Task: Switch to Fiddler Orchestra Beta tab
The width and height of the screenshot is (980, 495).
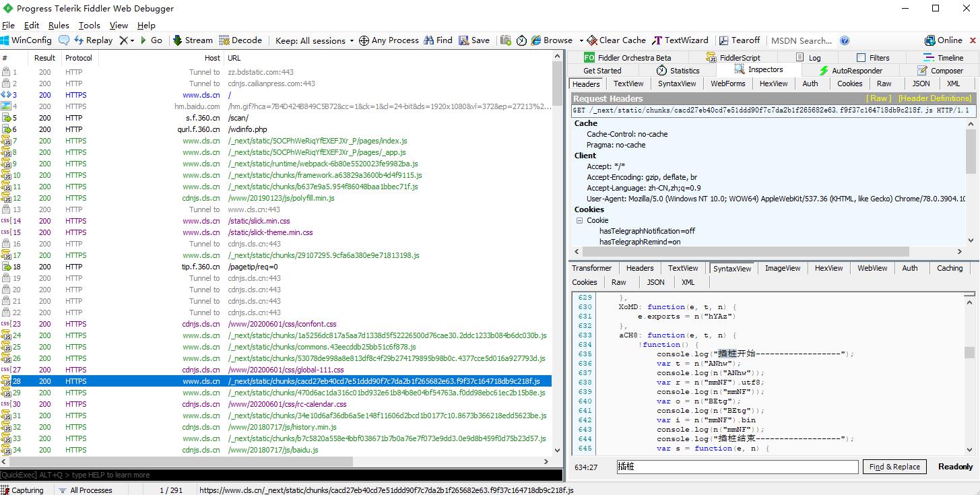Action: click(628, 58)
